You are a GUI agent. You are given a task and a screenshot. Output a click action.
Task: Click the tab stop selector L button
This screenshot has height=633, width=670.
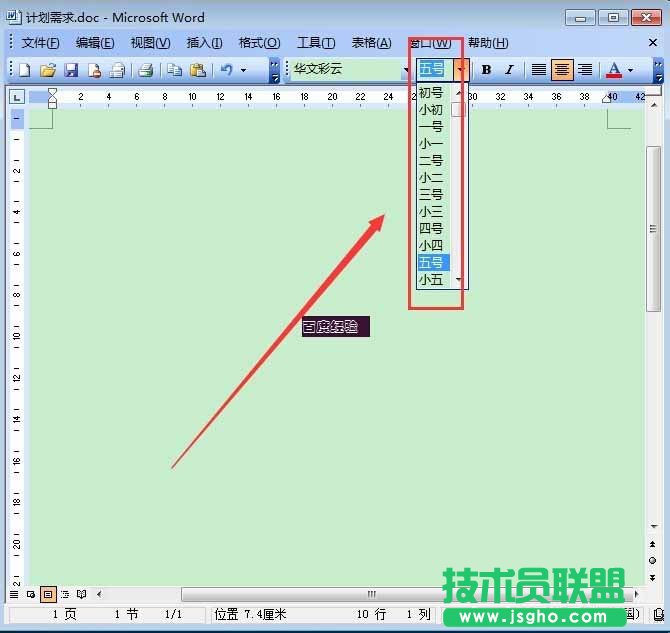(x=17, y=97)
